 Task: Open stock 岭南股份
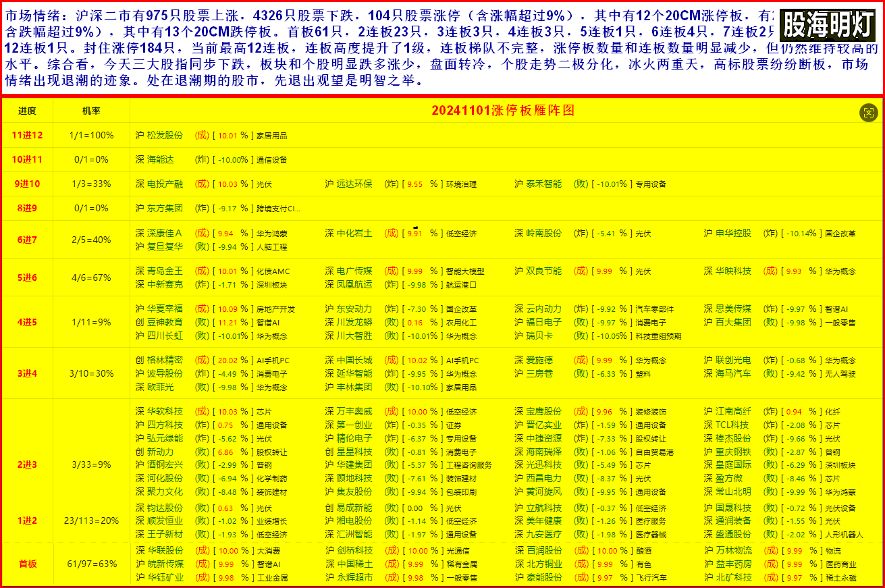point(543,233)
